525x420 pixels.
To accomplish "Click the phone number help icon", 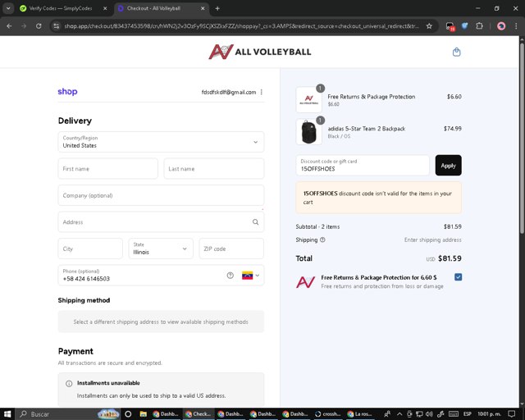I will tap(230, 276).
